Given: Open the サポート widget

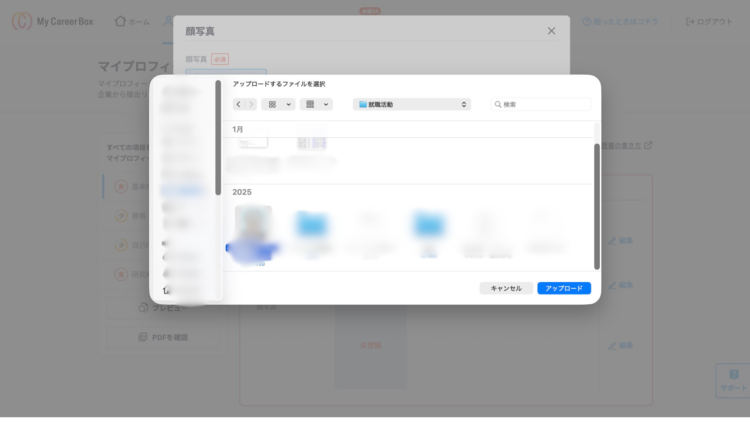Looking at the screenshot, I should tap(734, 381).
